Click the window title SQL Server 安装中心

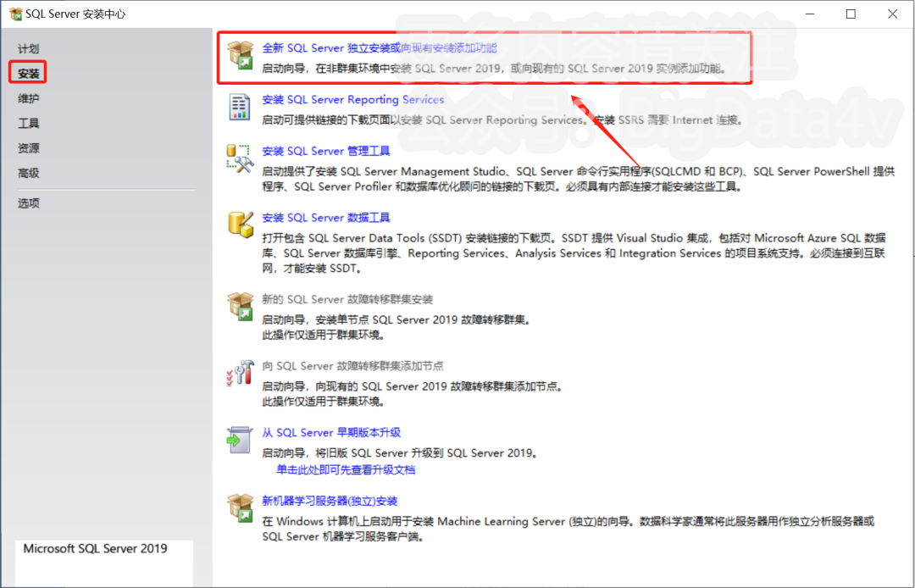tap(75, 14)
